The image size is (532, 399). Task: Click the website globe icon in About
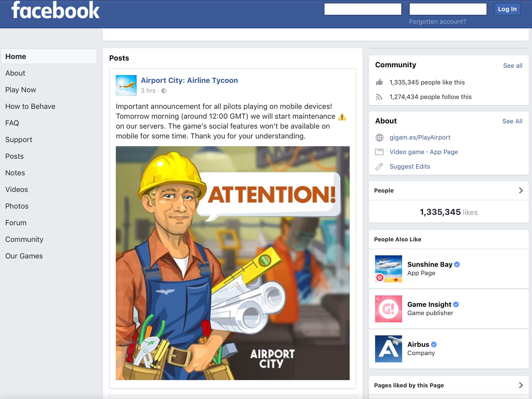379,137
